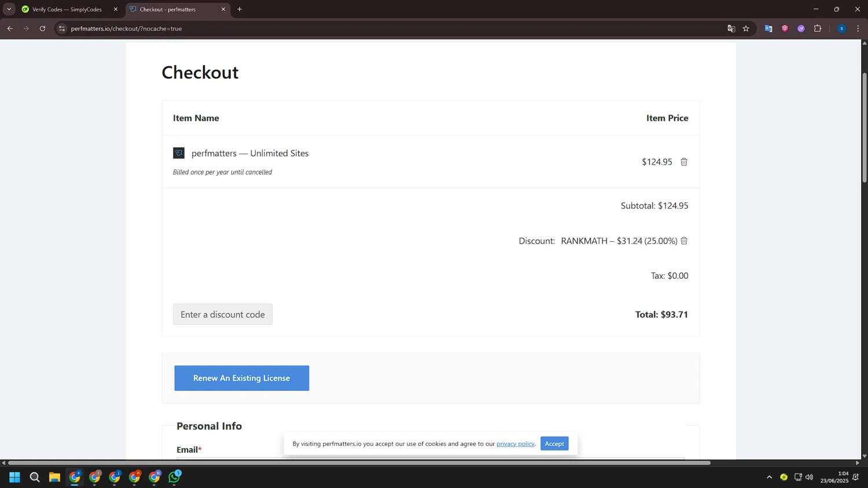868x488 pixels.
Task: Open the Extensions puzzle piece menu
Action: 818,28
